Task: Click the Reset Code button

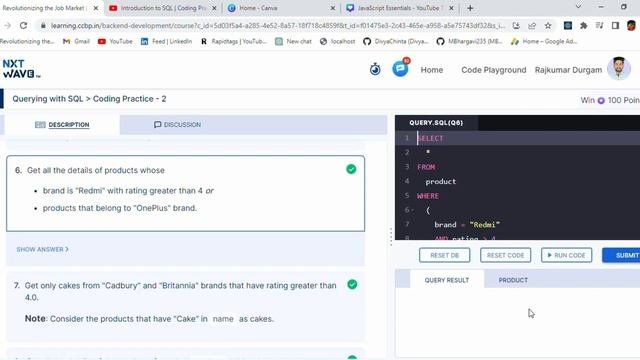Action: pos(505,255)
